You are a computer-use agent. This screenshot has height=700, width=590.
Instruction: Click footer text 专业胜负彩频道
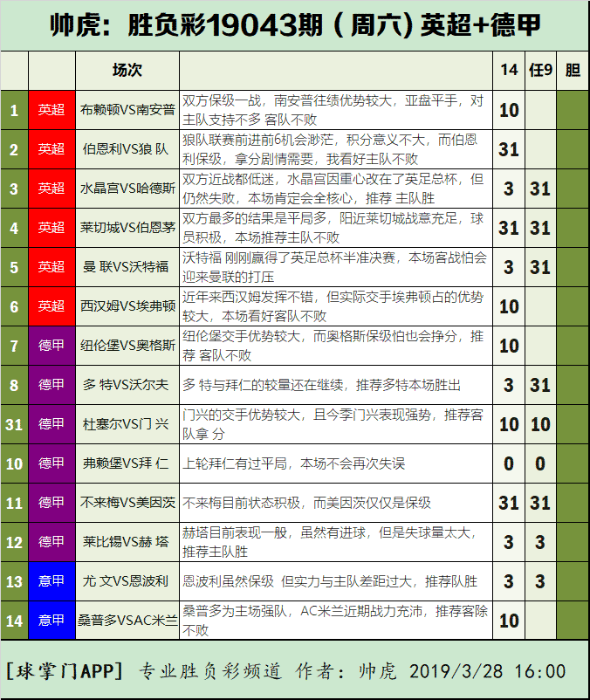(x=210, y=671)
